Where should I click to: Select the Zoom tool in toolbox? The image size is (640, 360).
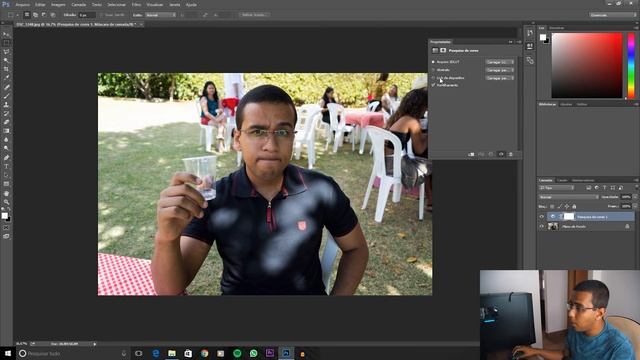click(x=6, y=202)
